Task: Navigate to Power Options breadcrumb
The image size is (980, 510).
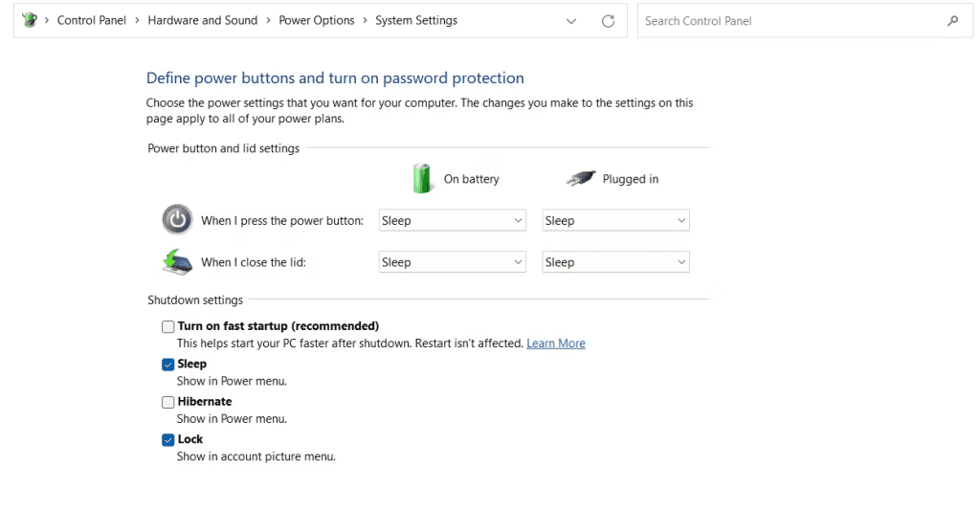Action: tap(316, 20)
